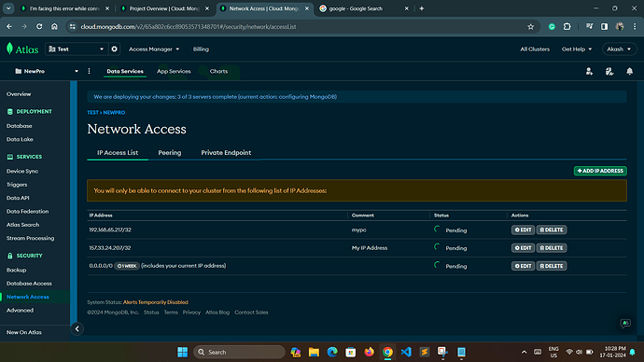Open the Get Help dropdown

click(x=577, y=49)
